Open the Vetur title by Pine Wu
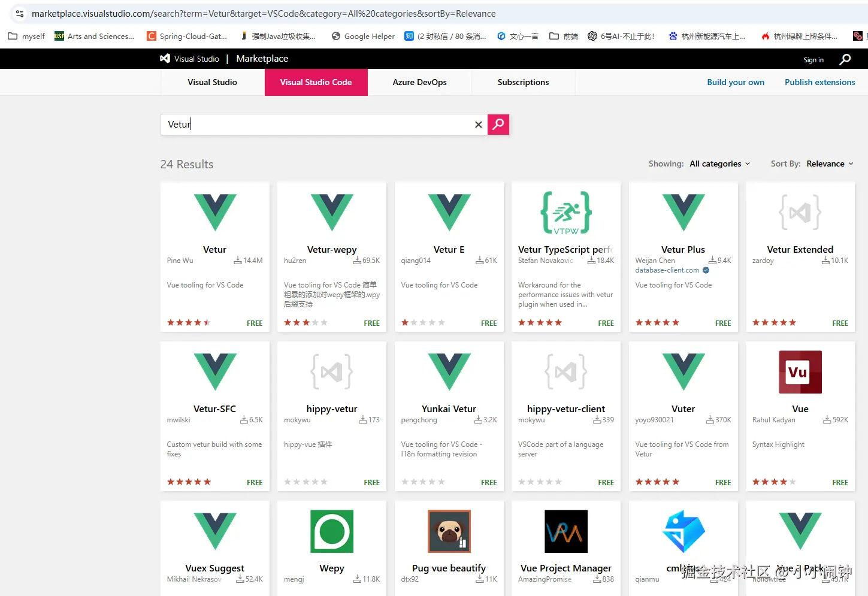 [215, 249]
